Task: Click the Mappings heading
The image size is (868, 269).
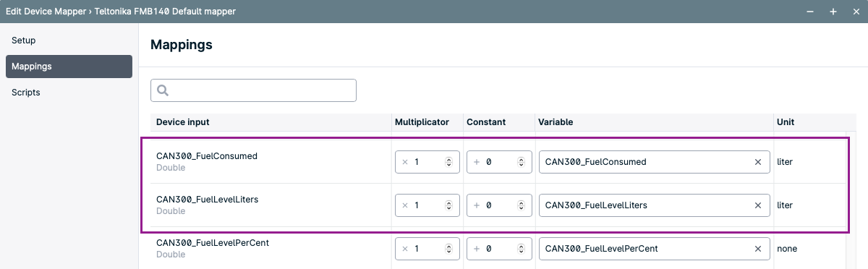Action: coord(182,45)
